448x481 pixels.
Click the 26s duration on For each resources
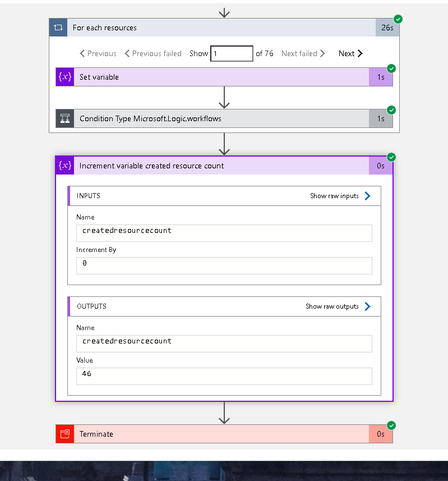pyautogui.click(x=387, y=28)
